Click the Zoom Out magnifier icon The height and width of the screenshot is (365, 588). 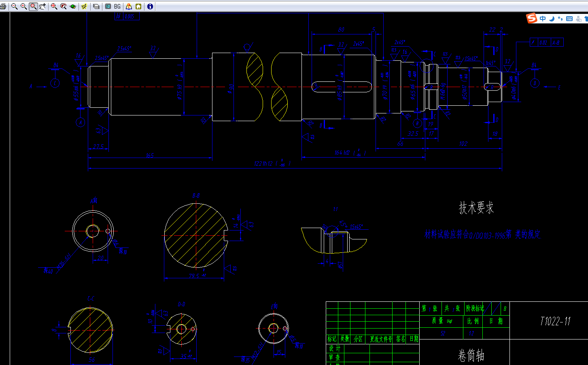pyautogui.click(x=14, y=6)
